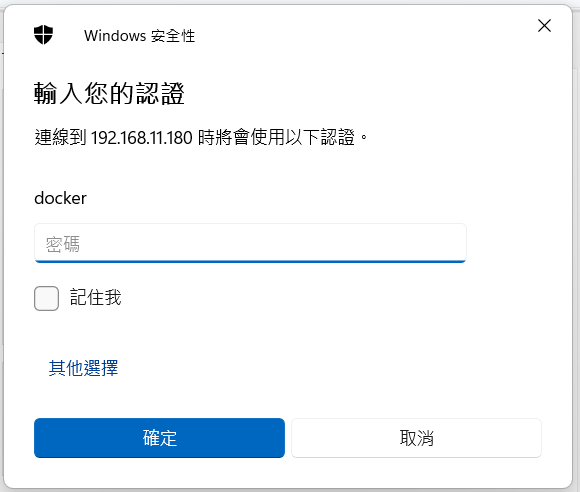The image size is (580, 492).
Task: Click the 記住我 label text
Action: 95,298
